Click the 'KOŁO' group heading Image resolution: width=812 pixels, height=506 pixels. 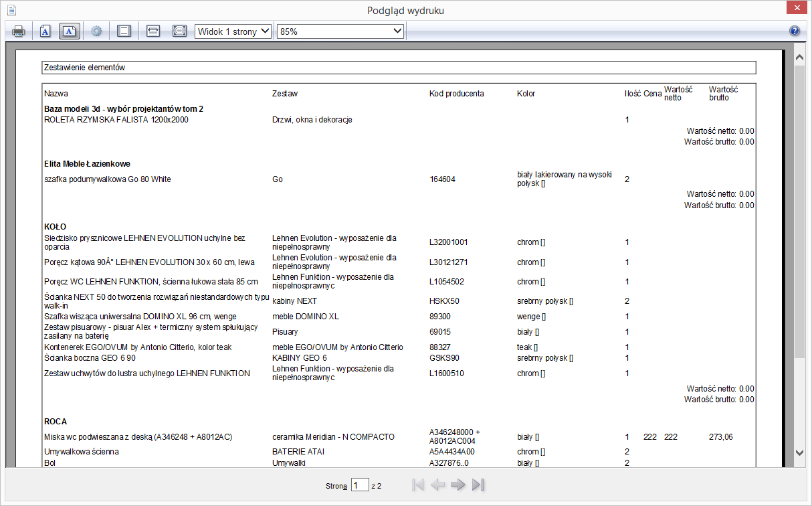click(55, 227)
